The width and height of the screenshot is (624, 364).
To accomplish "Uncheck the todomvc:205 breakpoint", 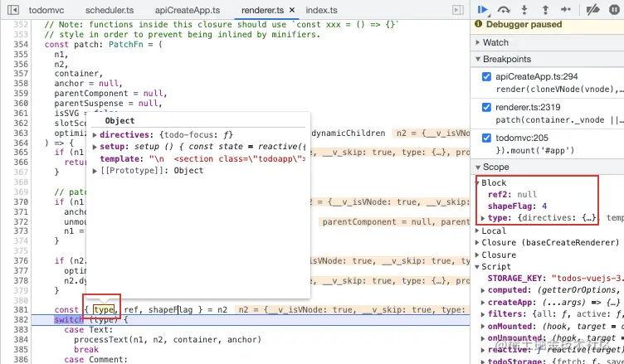I will [486, 138].
